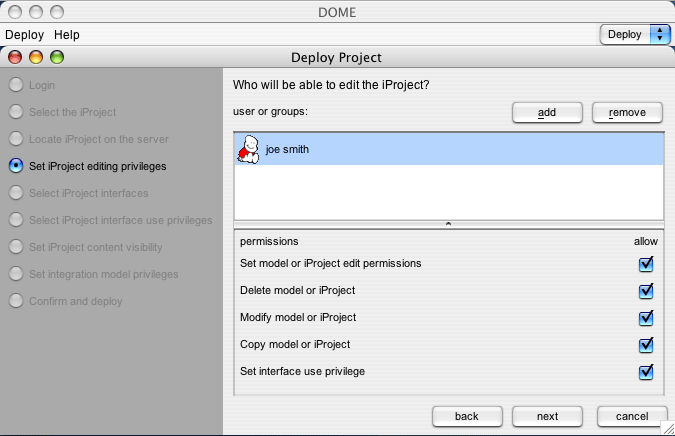Click joe smith's user avatar icon
The image size is (675, 436).
pos(248,149)
